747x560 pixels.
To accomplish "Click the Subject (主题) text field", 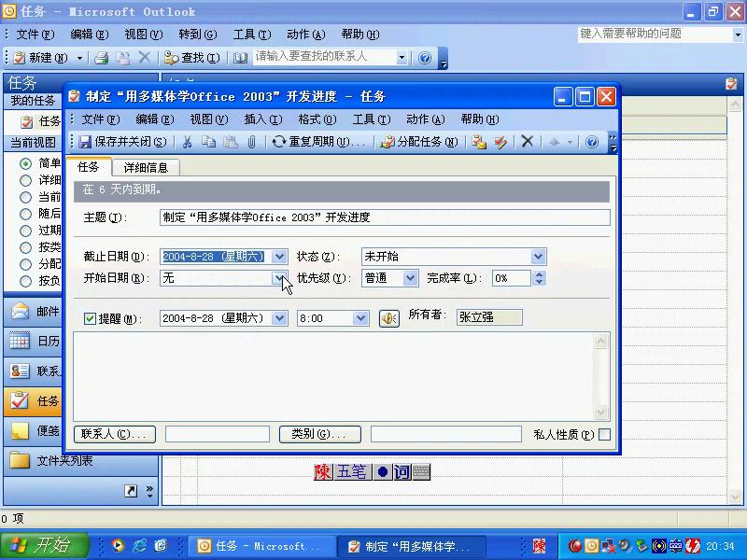I will click(x=385, y=217).
